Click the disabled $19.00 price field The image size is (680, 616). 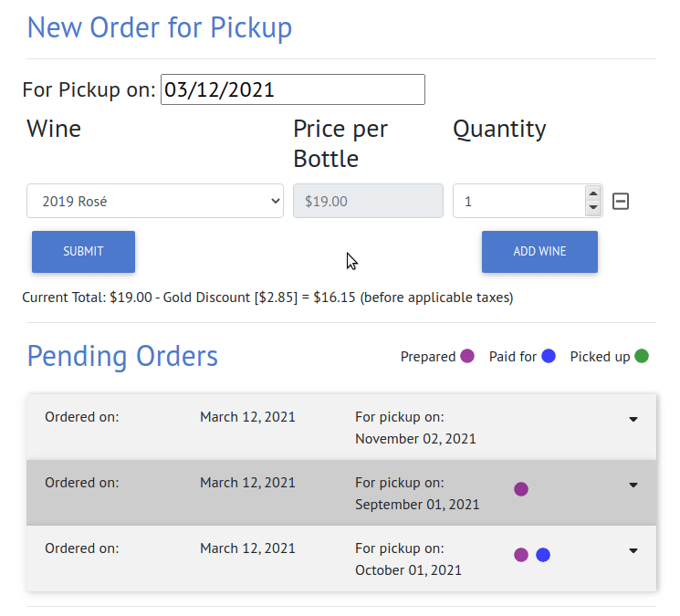[368, 201]
